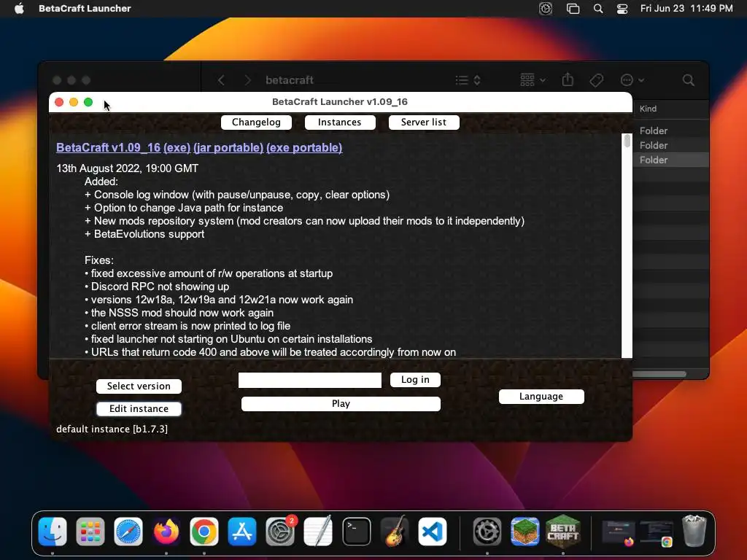Open TextEdit from the Dock
Viewport: 747px width, 560px height.
318,531
